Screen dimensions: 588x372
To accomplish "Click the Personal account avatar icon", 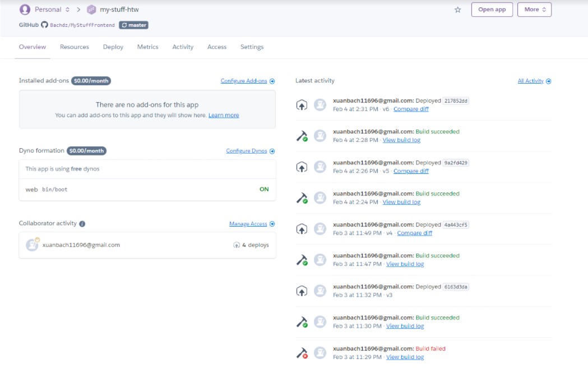I will tap(25, 10).
